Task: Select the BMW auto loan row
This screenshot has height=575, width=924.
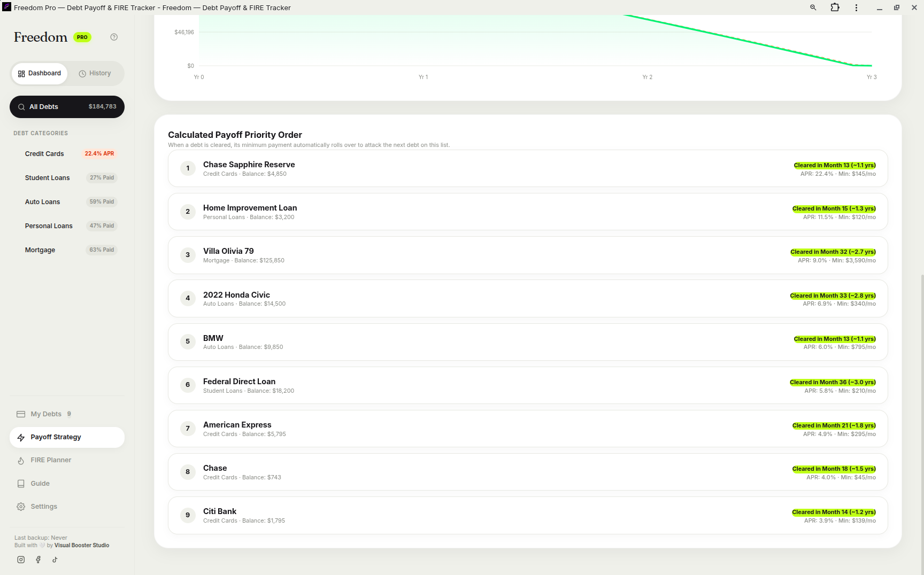Action: click(x=528, y=342)
